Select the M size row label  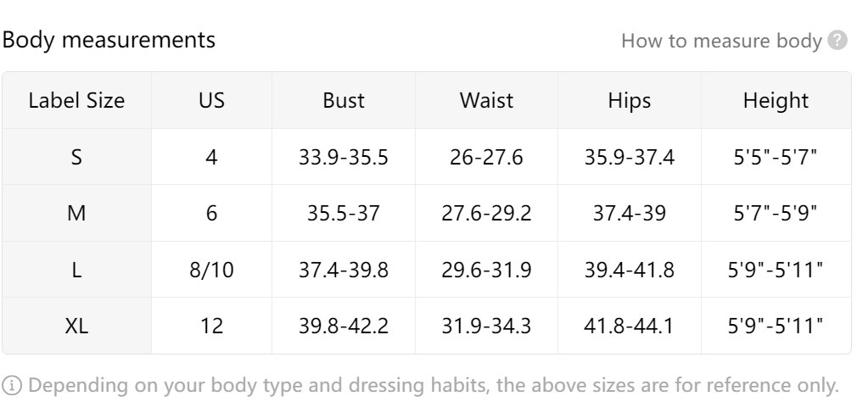click(x=76, y=213)
